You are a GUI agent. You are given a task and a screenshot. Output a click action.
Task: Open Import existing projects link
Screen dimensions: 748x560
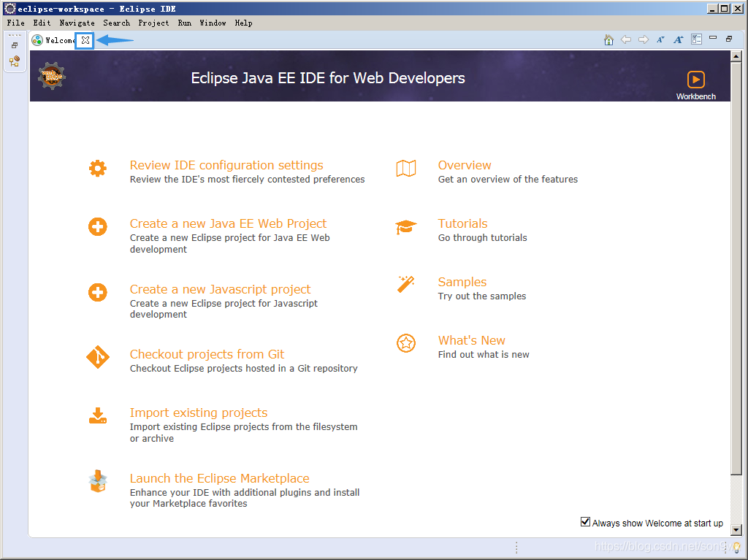[x=199, y=413]
